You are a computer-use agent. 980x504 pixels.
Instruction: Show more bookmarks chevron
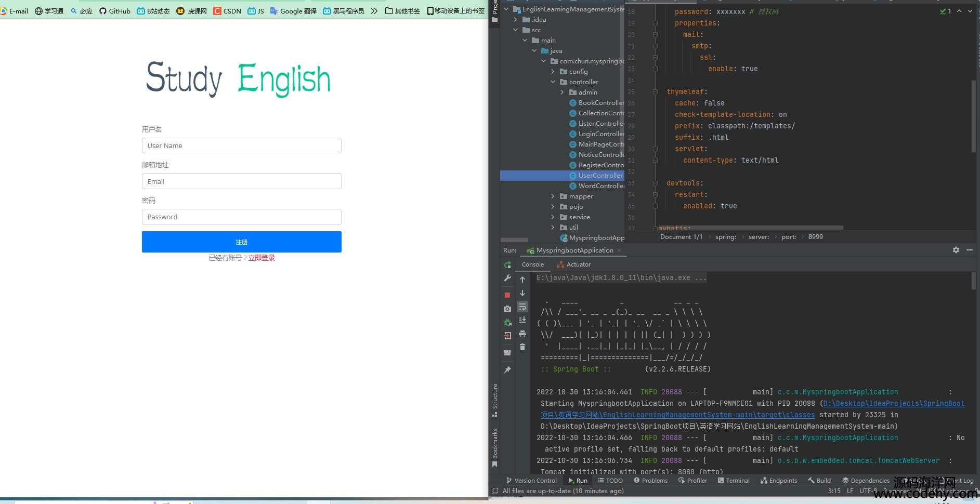click(374, 11)
